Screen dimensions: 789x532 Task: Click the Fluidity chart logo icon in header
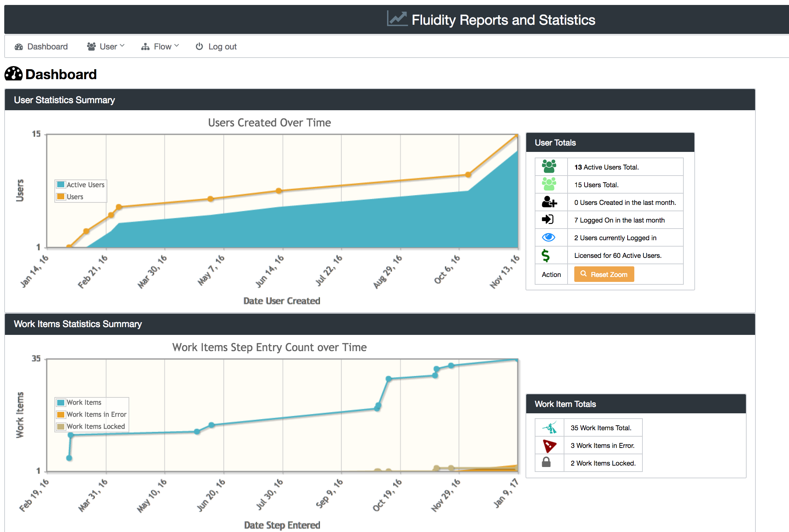397,19
